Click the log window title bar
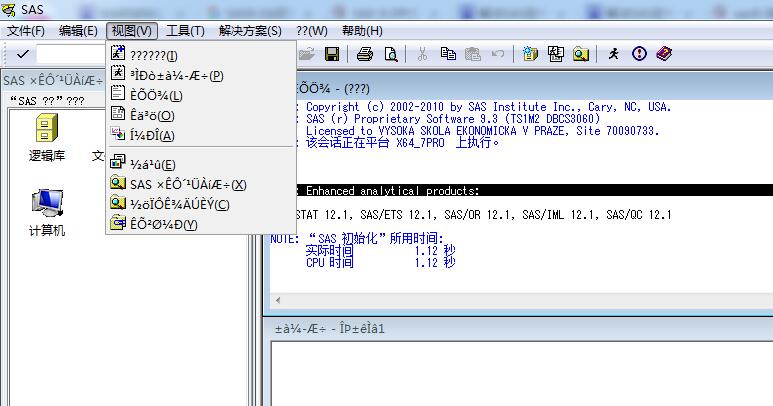Screen dimensions: 773x406 tap(534, 89)
